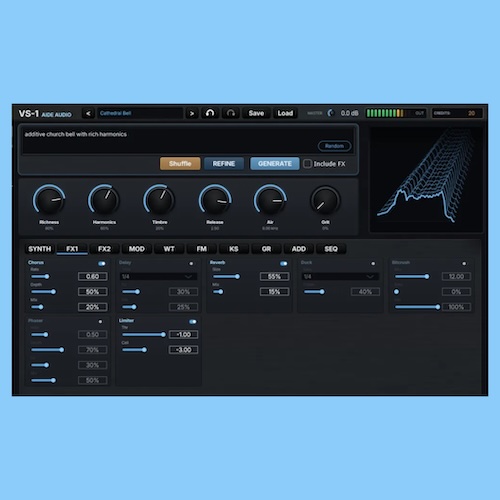500x500 pixels.
Task: Open the GR tab
Action: click(266, 249)
